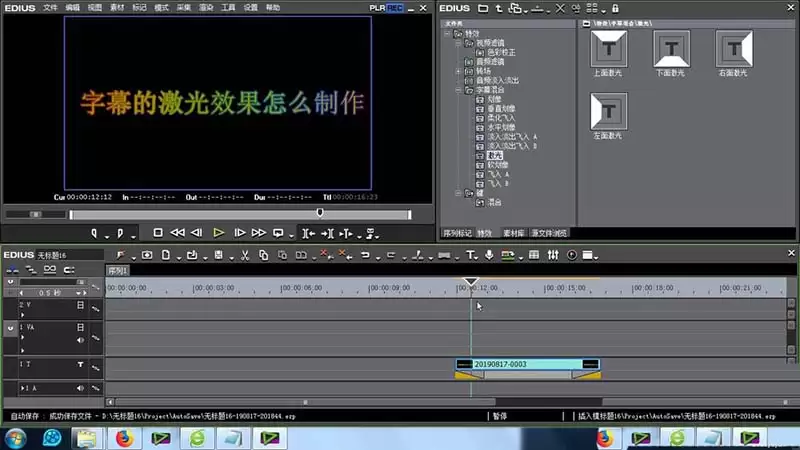Start playback with the Play button
The height and width of the screenshot is (450, 800).
pos(218,233)
